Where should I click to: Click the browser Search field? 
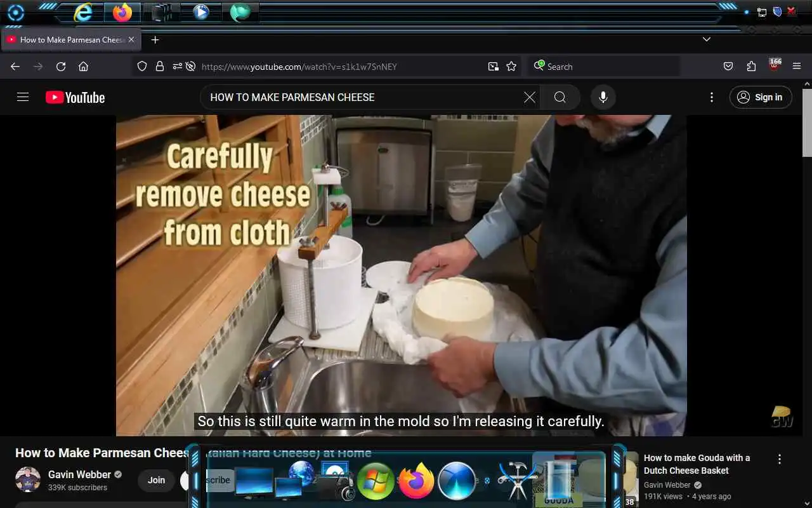tap(603, 67)
